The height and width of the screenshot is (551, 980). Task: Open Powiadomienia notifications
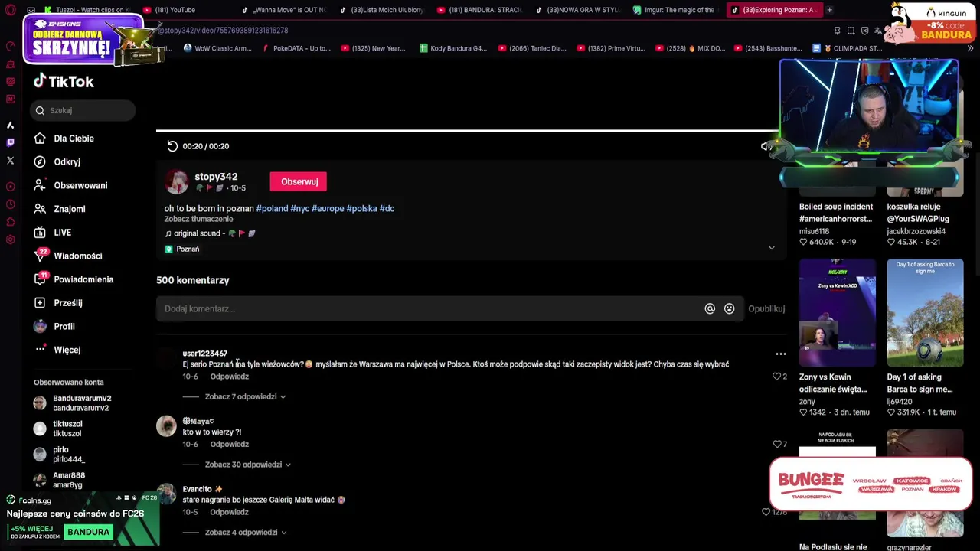[83, 279]
